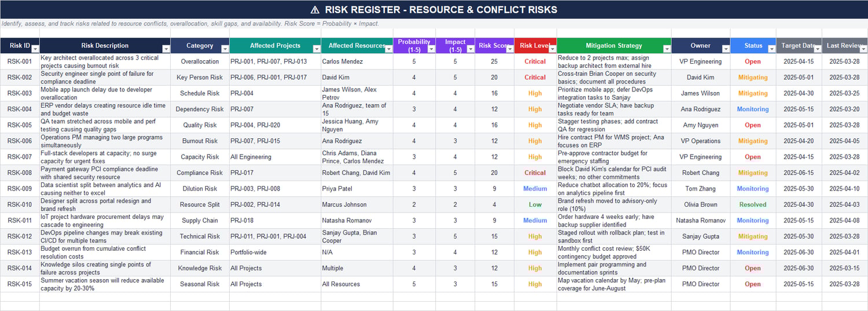This screenshot has width=868, height=311.
Task: Open the Mitigation Strategy filter dropdown
Action: coord(667,49)
